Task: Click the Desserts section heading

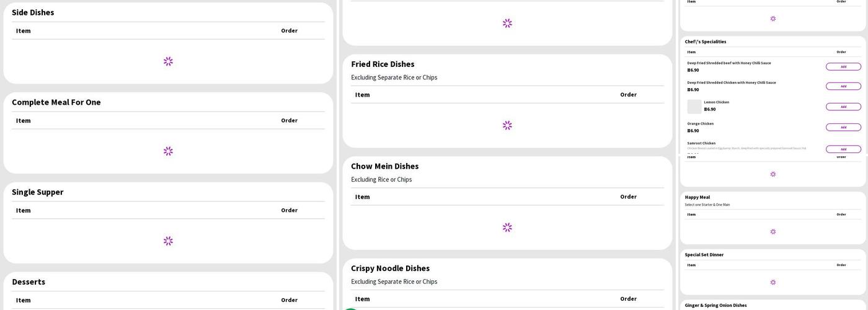Action: pyautogui.click(x=29, y=282)
